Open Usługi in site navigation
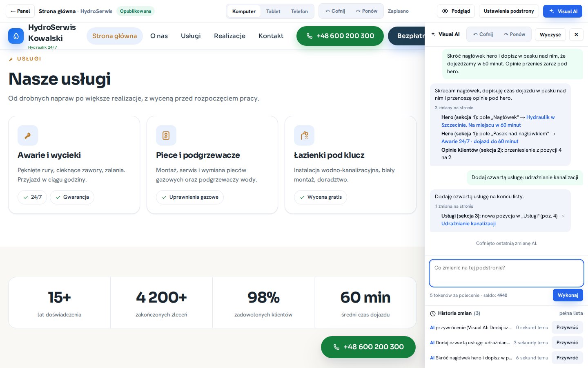 [x=191, y=36]
